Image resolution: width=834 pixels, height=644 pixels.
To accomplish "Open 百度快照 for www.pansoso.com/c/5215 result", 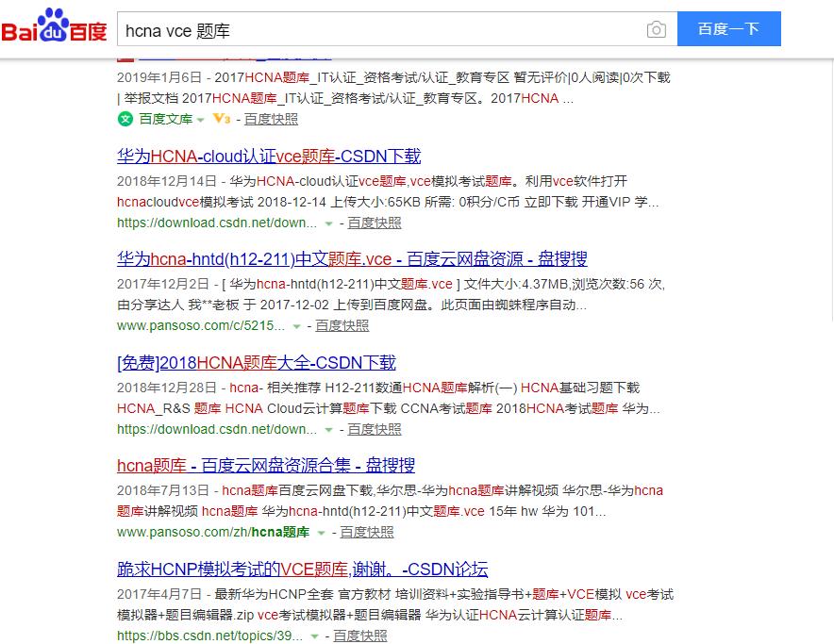I will coord(342,325).
